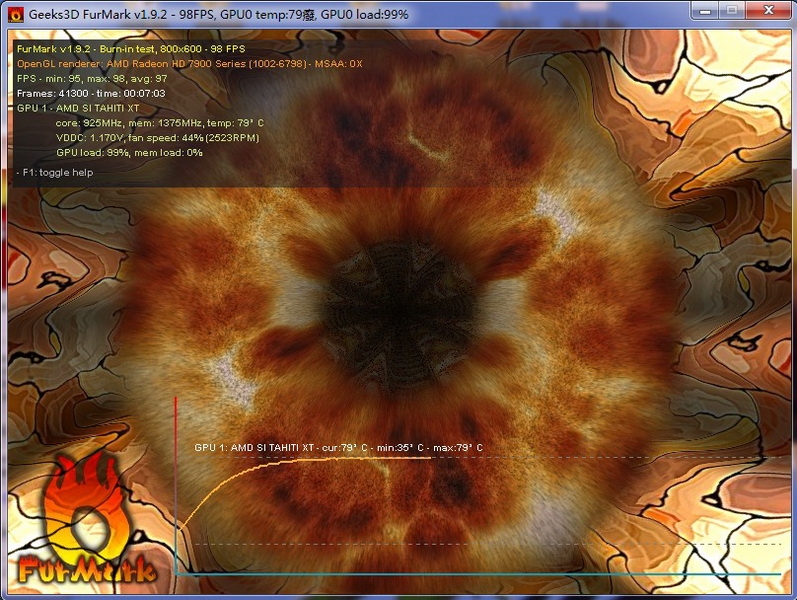Viewport: 797px width, 600px height.
Task: Close the FurMark window
Action: 769,10
